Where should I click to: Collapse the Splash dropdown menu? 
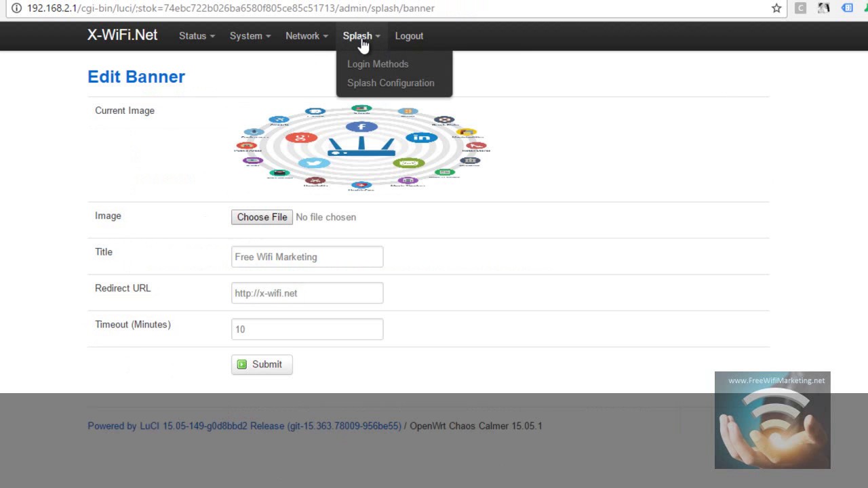[361, 36]
